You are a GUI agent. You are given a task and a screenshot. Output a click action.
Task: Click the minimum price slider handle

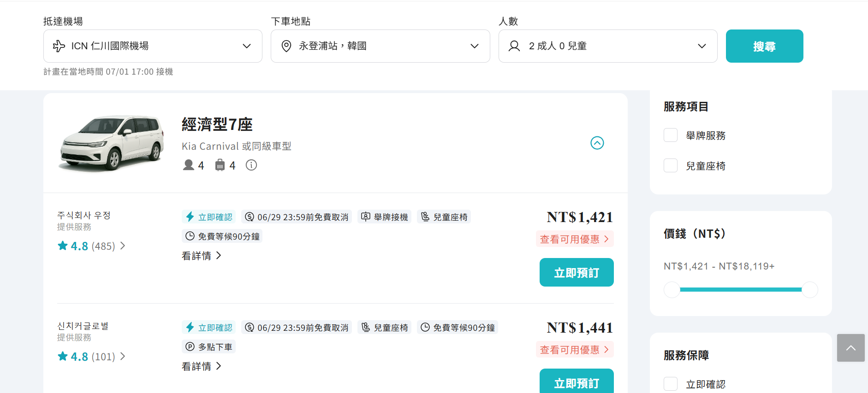pos(672,290)
